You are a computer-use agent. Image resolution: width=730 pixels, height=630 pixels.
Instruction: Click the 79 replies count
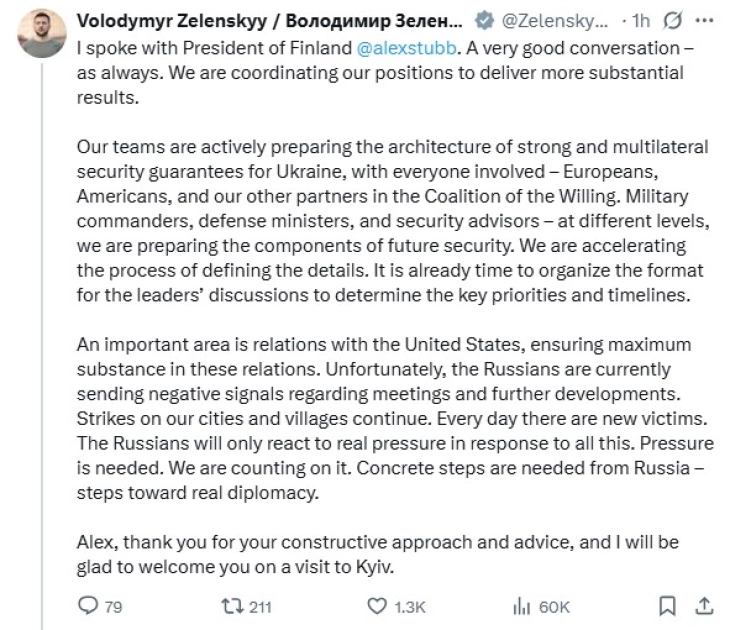tap(112, 606)
